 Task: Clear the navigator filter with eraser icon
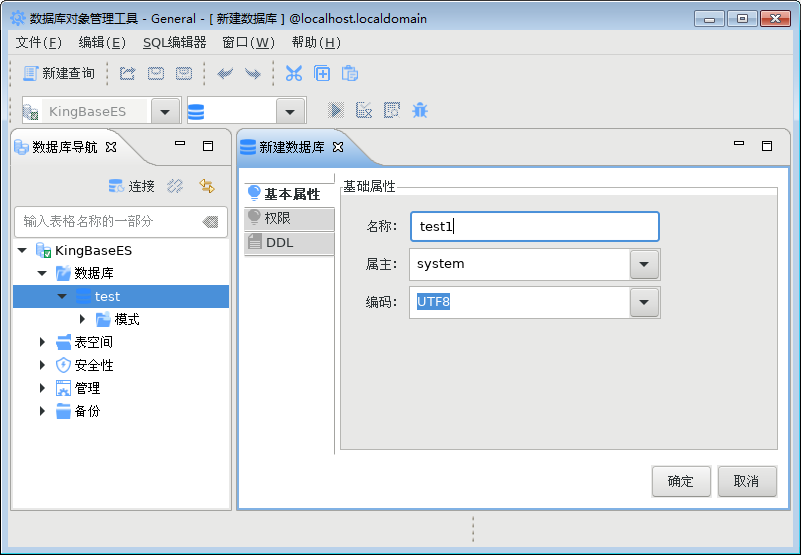coord(210,222)
